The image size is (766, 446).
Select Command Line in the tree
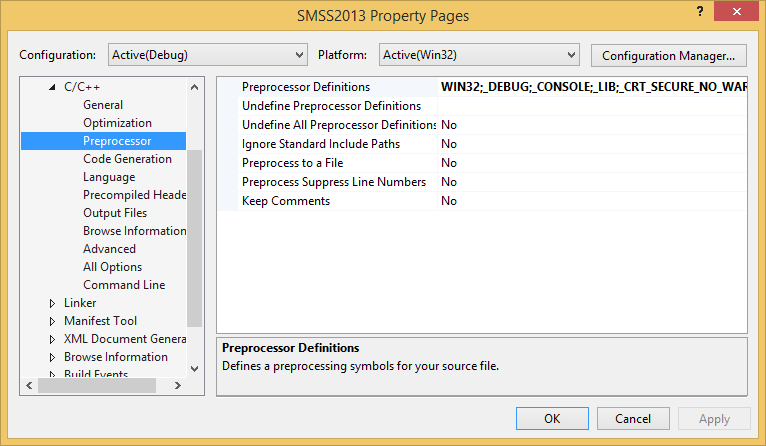[x=124, y=285]
